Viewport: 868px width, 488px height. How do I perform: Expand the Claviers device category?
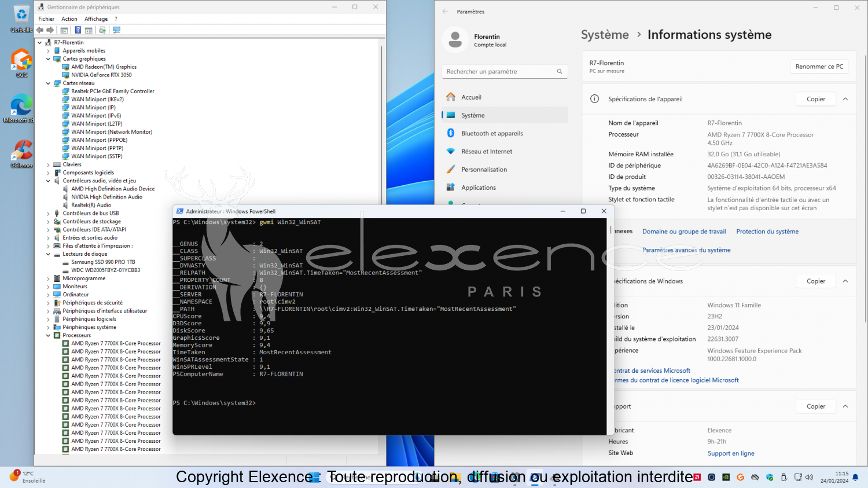tap(49, 164)
